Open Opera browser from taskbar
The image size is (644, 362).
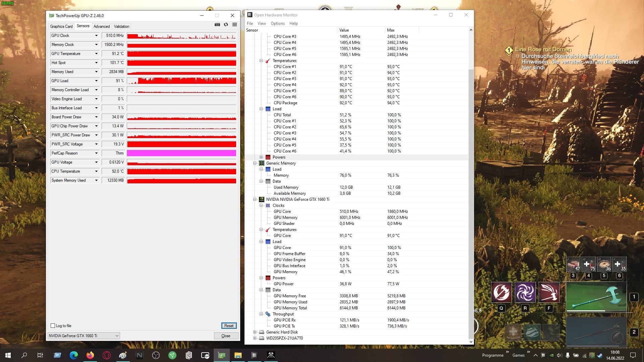pos(106,355)
